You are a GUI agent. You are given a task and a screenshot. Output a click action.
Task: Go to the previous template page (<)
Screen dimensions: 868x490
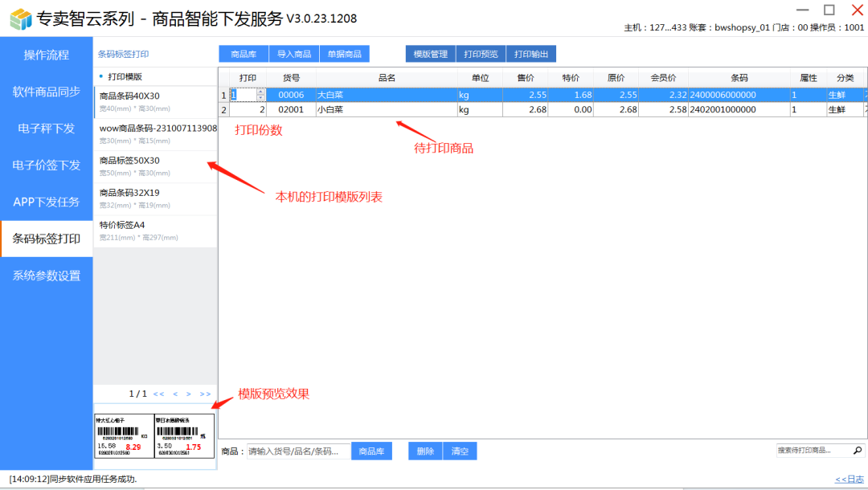point(174,394)
